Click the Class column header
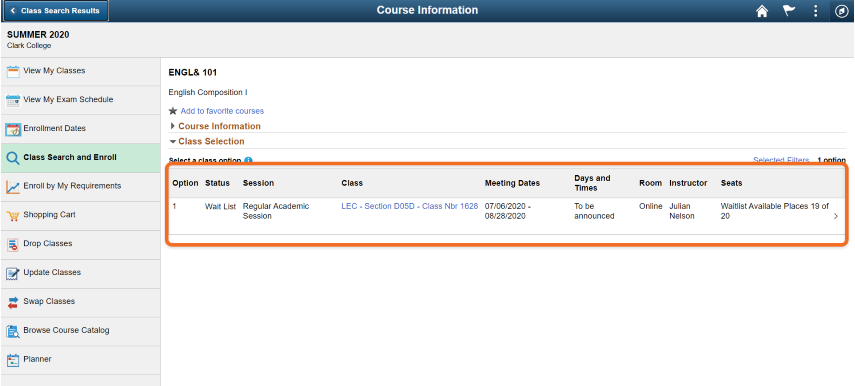855x386 pixels. click(352, 183)
